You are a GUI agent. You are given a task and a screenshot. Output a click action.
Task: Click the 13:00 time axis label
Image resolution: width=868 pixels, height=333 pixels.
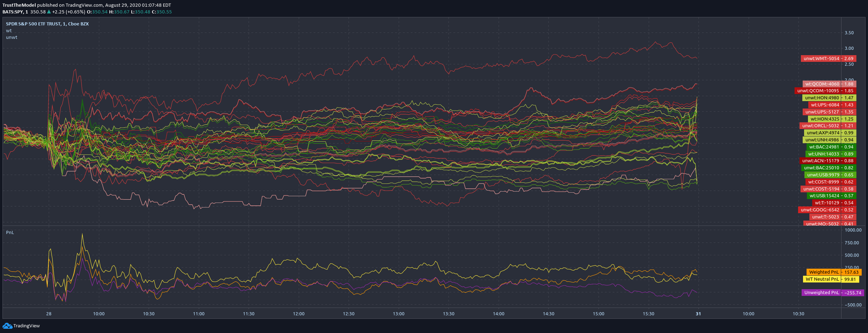pos(399,314)
